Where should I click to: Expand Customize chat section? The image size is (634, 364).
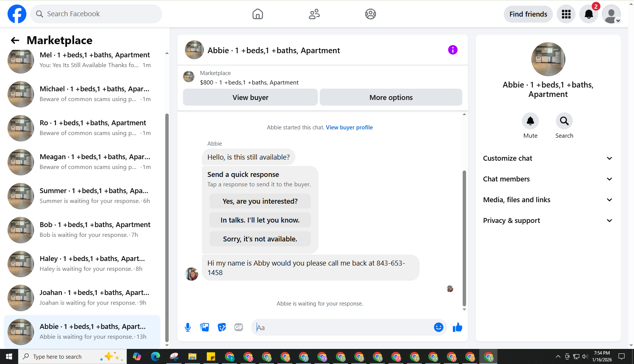tap(548, 158)
